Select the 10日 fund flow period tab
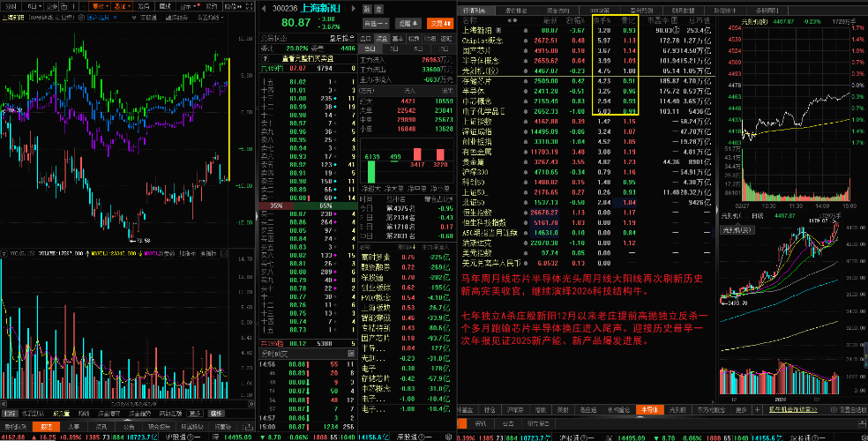Screen dimensions: 868x441 (x=442, y=49)
